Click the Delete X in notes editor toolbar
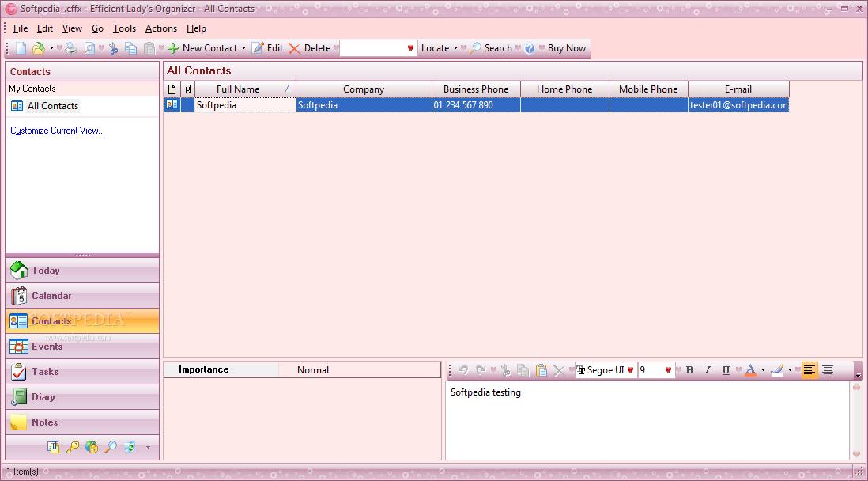The width and height of the screenshot is (868, 481). [559, 371]
